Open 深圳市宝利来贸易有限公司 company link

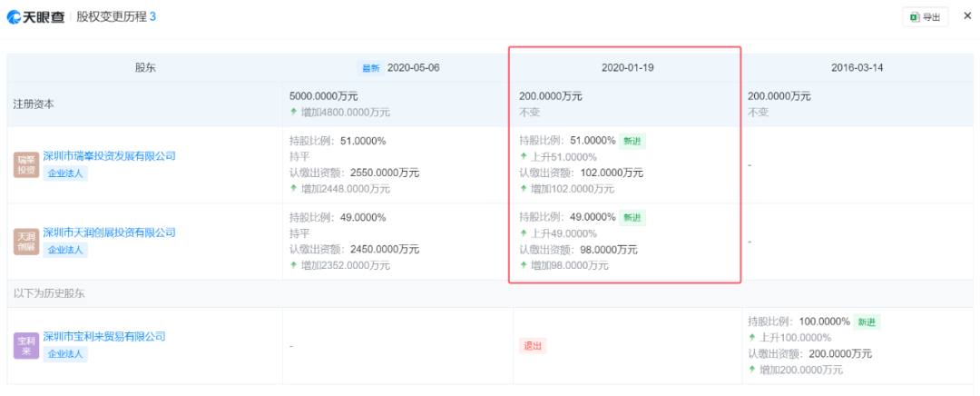(x=104, y=336)
